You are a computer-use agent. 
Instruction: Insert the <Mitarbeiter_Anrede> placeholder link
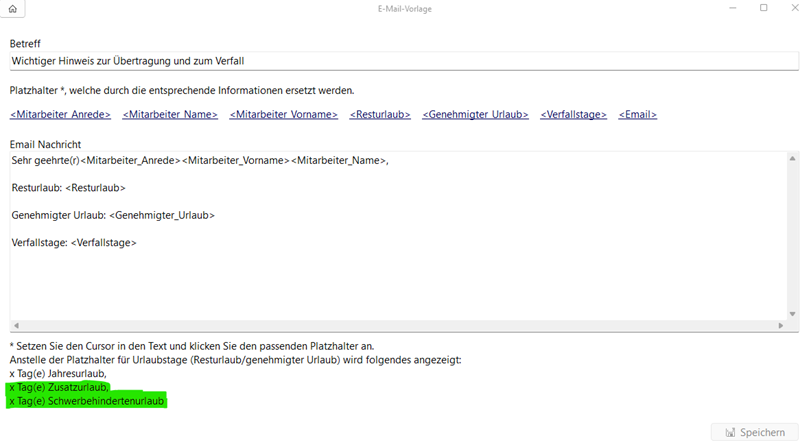point(60,115)
